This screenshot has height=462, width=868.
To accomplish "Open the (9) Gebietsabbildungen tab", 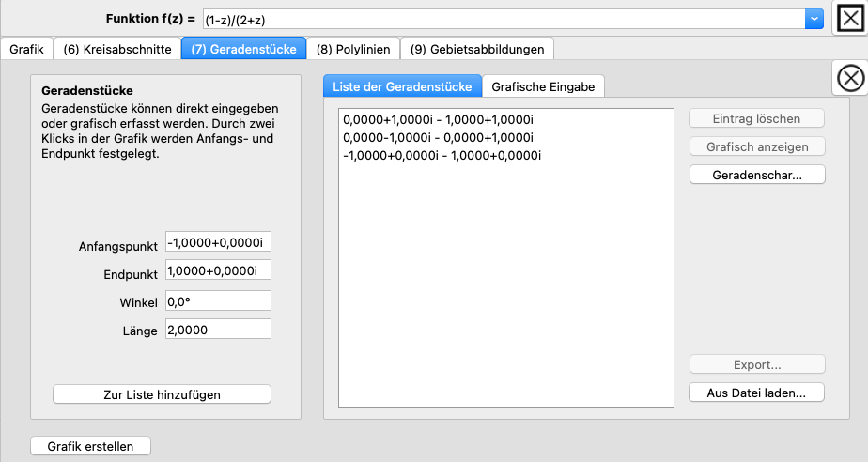I will 477,48.
